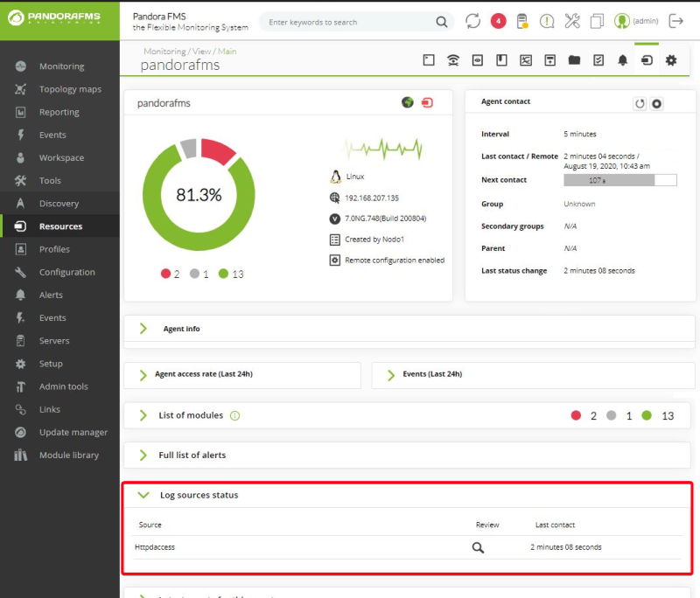The width and height of the screenshot is (700, 598).
Task: Open Tools in the sidebar
Action: coord(59,181)
